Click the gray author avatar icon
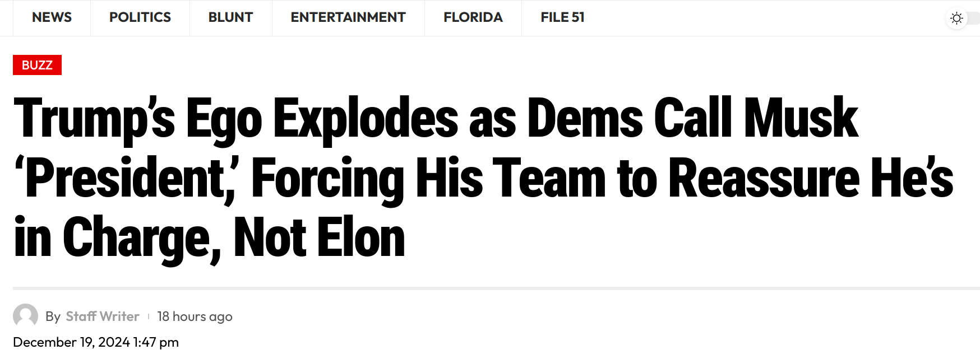Viewport: 980px width, 359px height. [x=25, y=316]
